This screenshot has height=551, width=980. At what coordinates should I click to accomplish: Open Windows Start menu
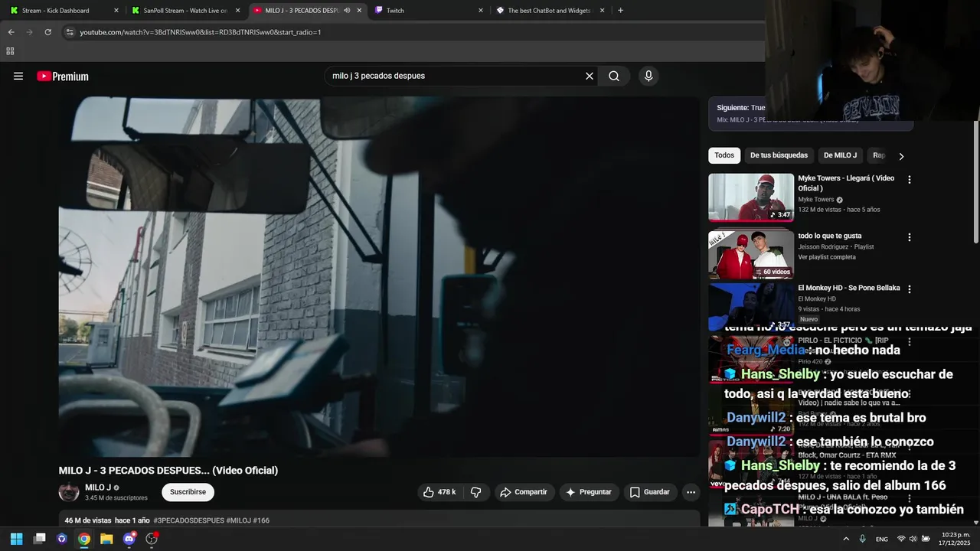(16, 539)
